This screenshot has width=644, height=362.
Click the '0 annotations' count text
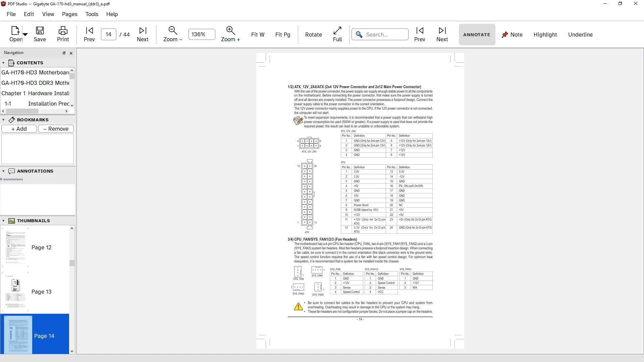click(x=12, y=179)
